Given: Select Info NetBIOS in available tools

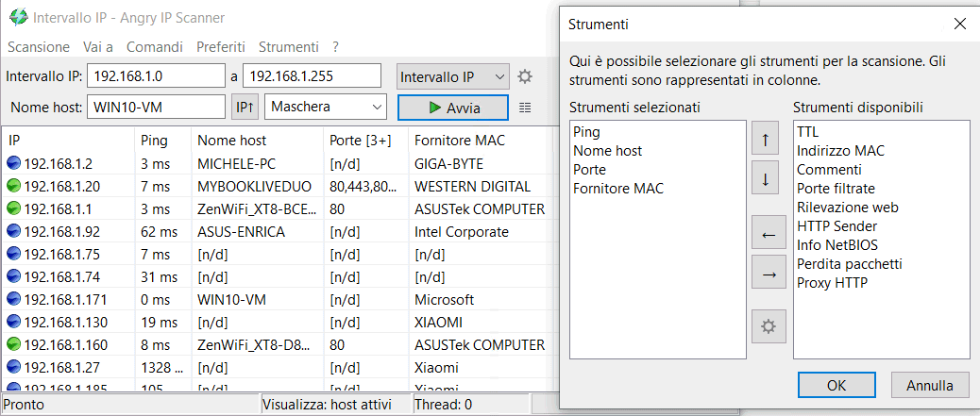Looking at the screenshot, I should pyautogui.click(x=836, y=245).
